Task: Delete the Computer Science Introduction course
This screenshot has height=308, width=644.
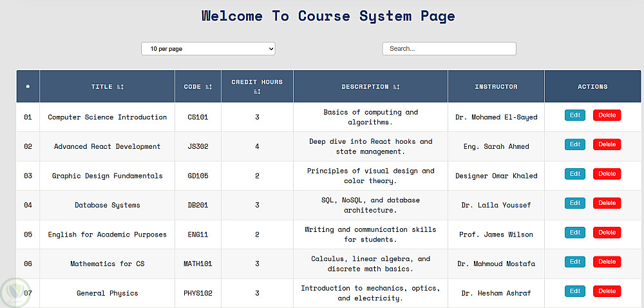Action: (x=607, y=115)
